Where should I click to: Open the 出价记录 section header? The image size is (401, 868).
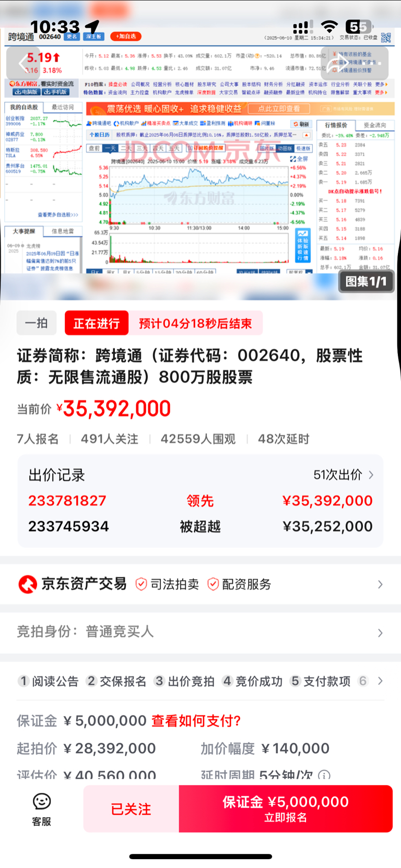click(x=56, y=475)
